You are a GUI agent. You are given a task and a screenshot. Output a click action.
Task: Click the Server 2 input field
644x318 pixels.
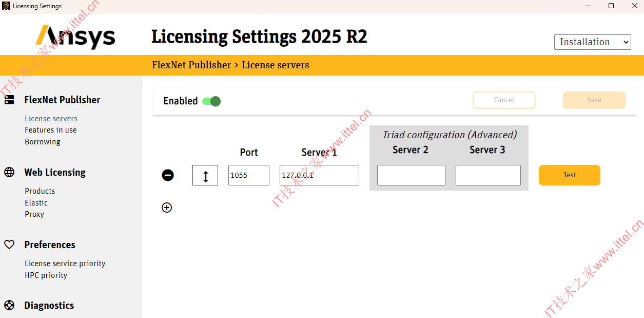tap(411, 175)
